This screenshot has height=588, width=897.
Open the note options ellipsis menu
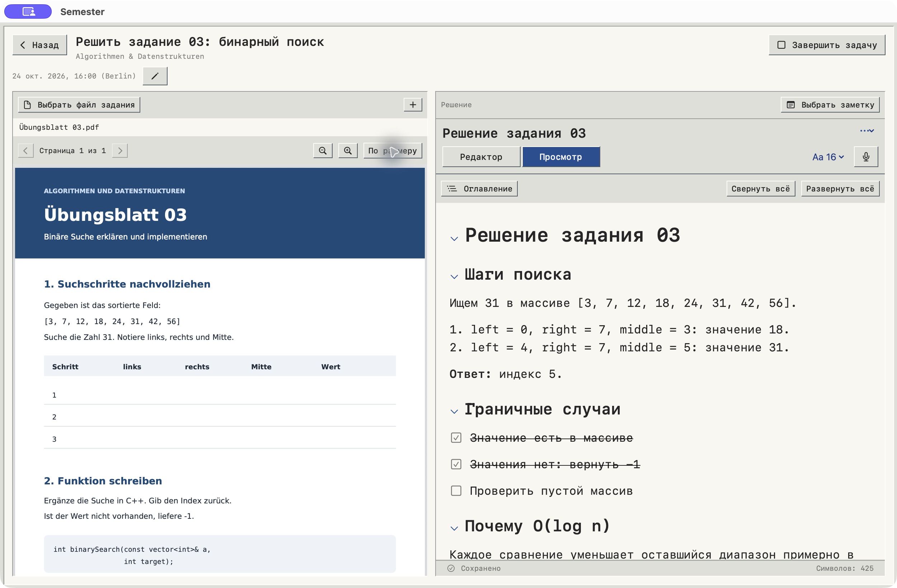867,131
